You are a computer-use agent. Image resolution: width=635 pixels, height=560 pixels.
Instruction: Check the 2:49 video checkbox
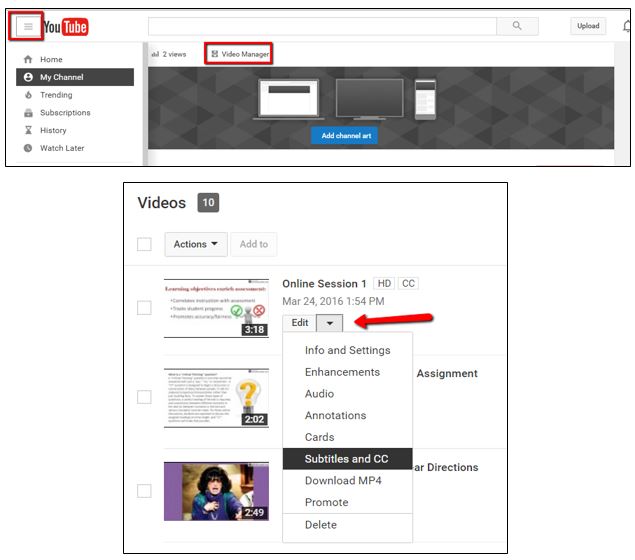click(144, 491)
